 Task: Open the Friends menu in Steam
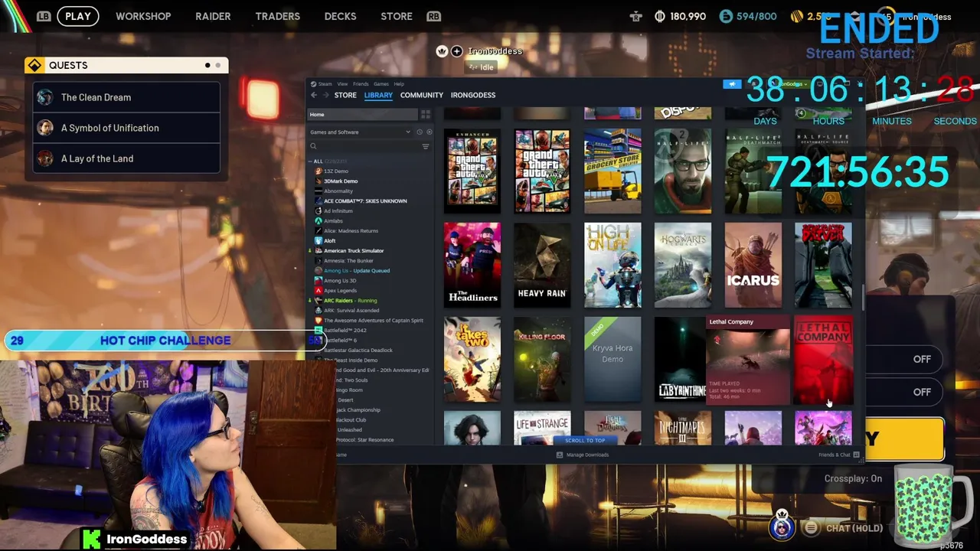coord(361,84)
